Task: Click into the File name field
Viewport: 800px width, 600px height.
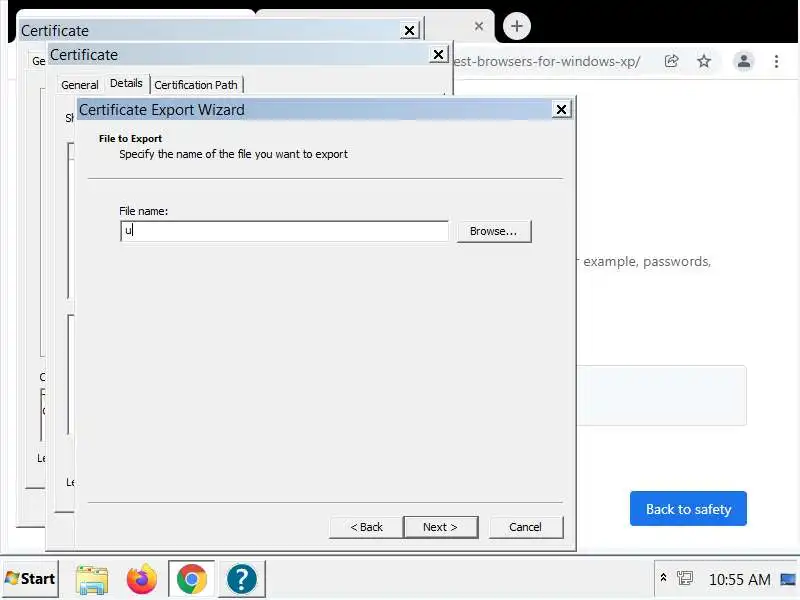Action: (x=284, y=231)
